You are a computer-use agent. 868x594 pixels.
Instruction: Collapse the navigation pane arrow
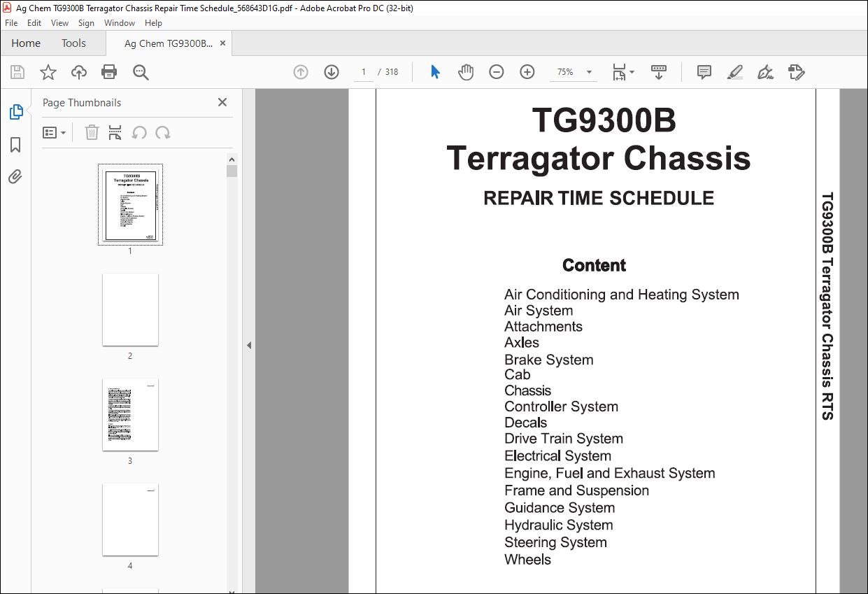pyautogui.click(x=248, y=345)
